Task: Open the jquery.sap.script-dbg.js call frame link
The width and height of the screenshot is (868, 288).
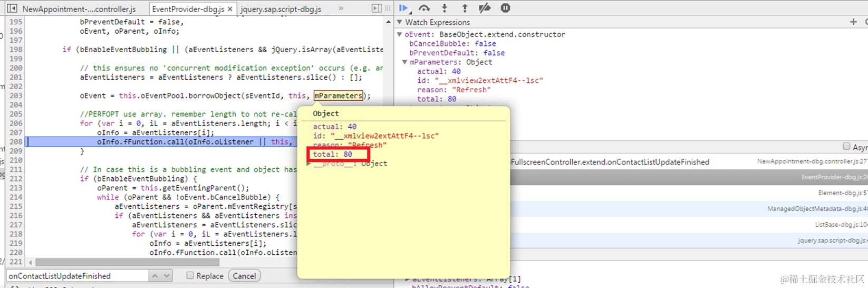Action: (x=832, y=241)
